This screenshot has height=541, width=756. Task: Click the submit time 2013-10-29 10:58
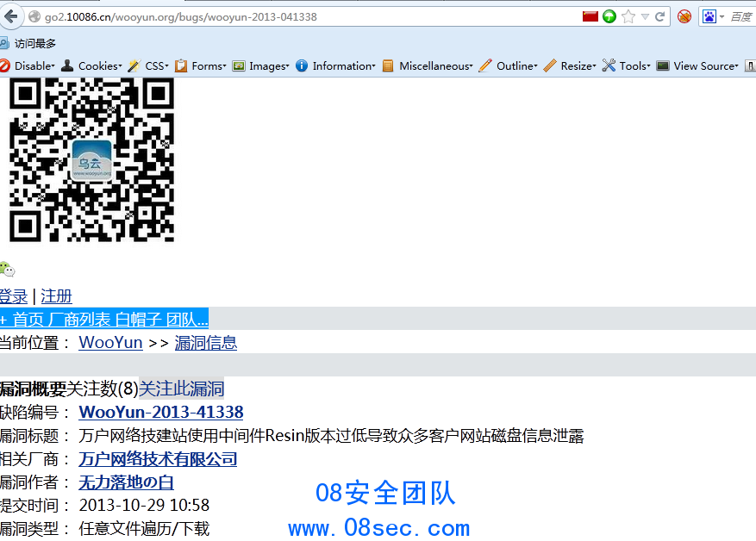(x=144, y=505)
